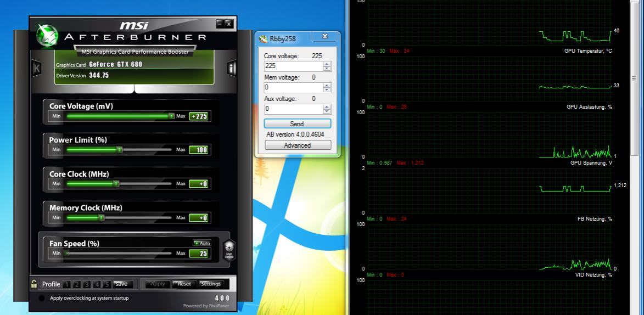This screenshot has height=315, width=644.
Task: Click the Memory Clock slider handle
Action: (x=102, y=218)
